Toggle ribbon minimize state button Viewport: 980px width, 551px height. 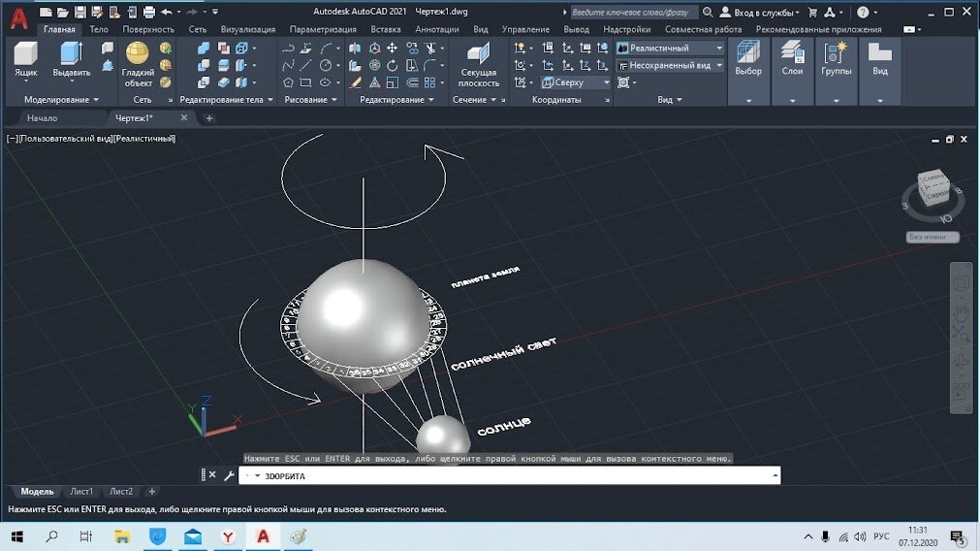point(909,29)
